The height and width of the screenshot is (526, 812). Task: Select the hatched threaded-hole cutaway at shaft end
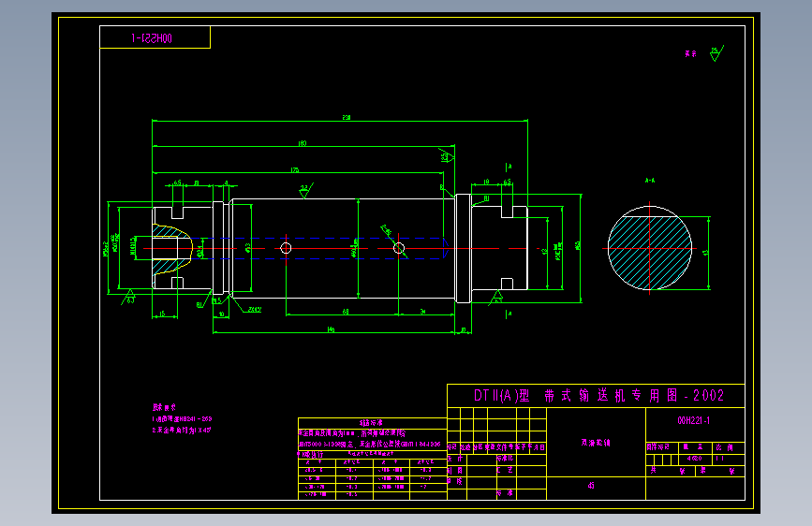172,249
